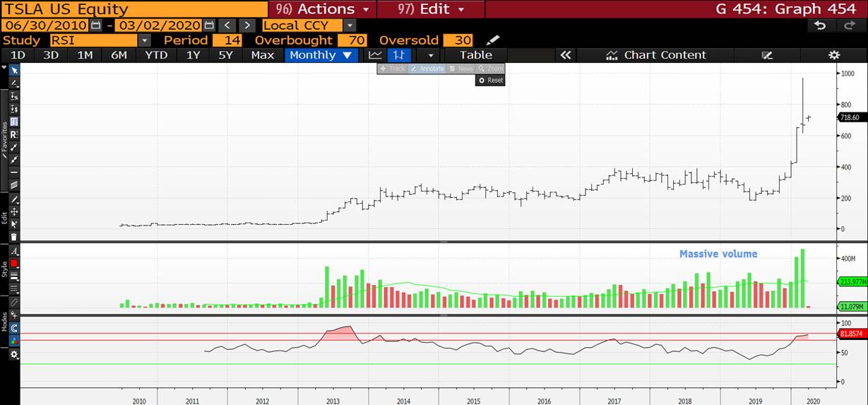
Task: Click the 11.079M volume label
Action: click(x=851, y=307)
